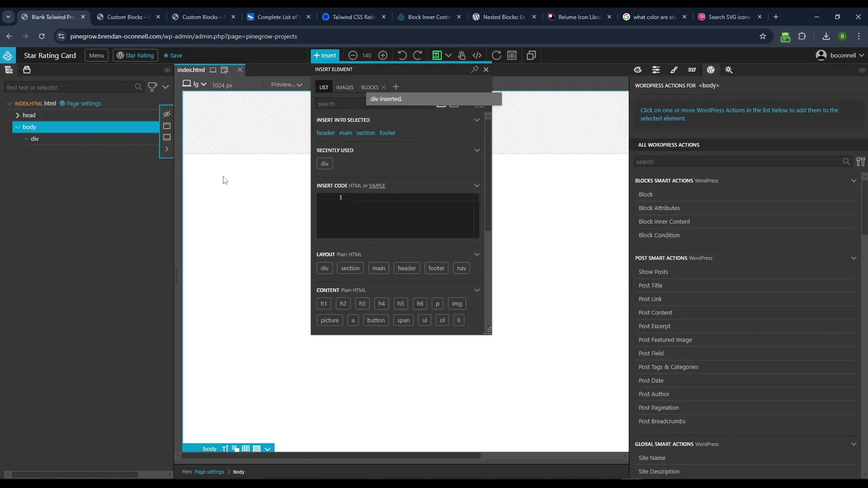Open the page tree panel icon
The image size is (868, 488).
[9, 70]
